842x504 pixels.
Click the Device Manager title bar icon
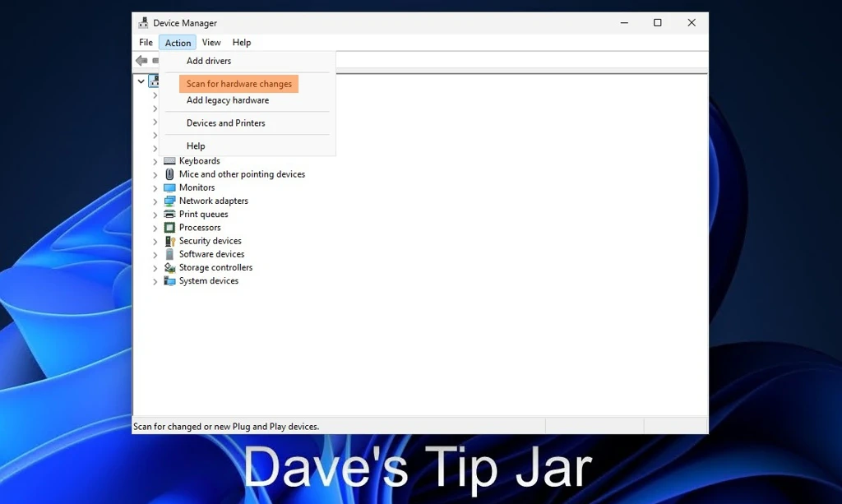[143, 22]
